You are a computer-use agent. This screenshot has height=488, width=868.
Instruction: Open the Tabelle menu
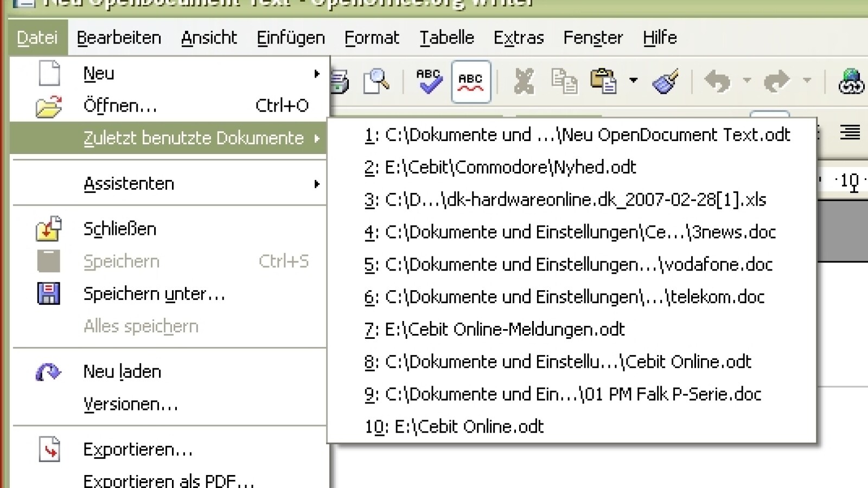[x=446, y=37]
